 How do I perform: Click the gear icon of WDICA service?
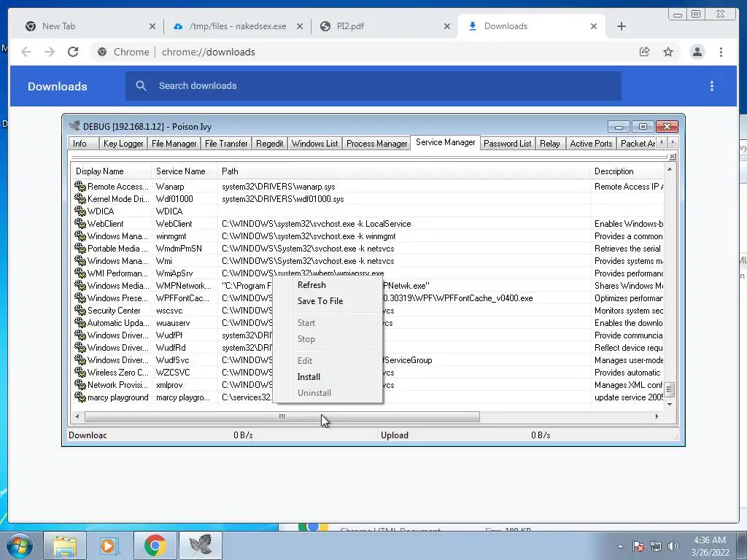pyautogui.click(x=80, y=211)
